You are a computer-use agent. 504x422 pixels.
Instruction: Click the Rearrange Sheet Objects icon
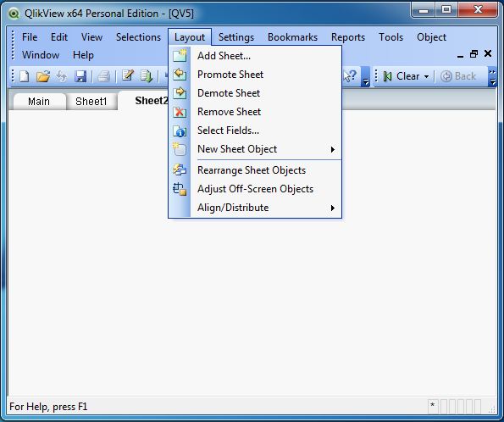pos(180,169)
